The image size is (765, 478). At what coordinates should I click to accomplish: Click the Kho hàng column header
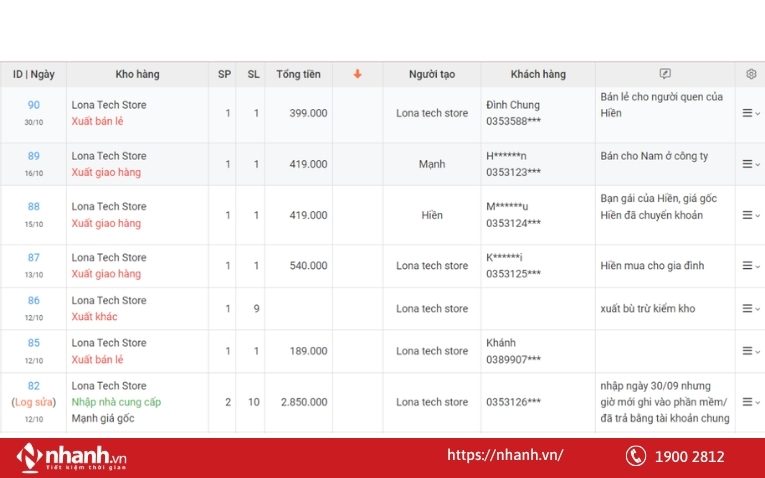(137, 74)
